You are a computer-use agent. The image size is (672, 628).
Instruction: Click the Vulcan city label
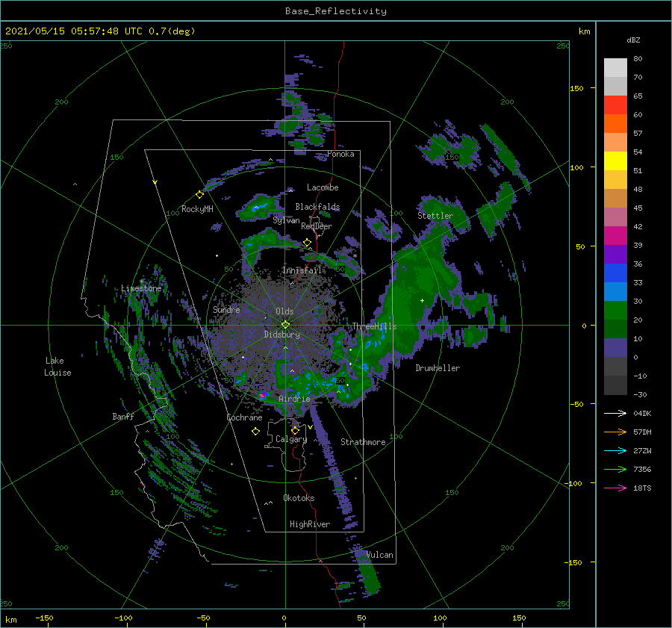click(379, 555)
